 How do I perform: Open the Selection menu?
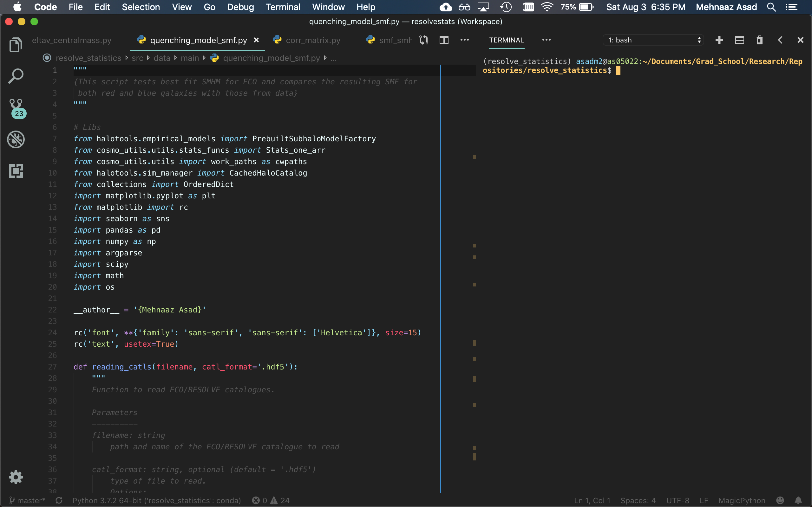[141, 7]
